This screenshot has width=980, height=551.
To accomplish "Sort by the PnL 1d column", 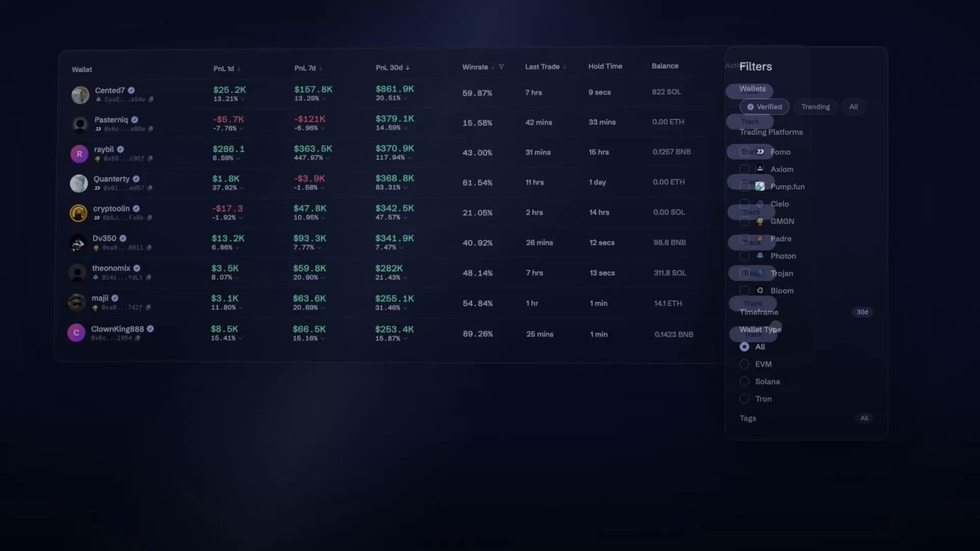I will pos(227,68).
